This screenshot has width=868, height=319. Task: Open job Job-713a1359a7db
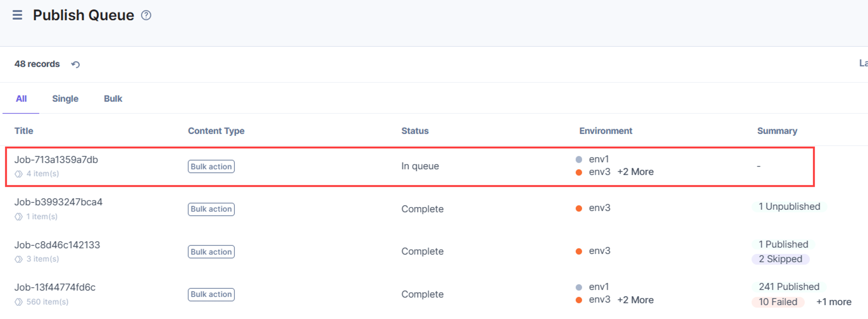56,159
